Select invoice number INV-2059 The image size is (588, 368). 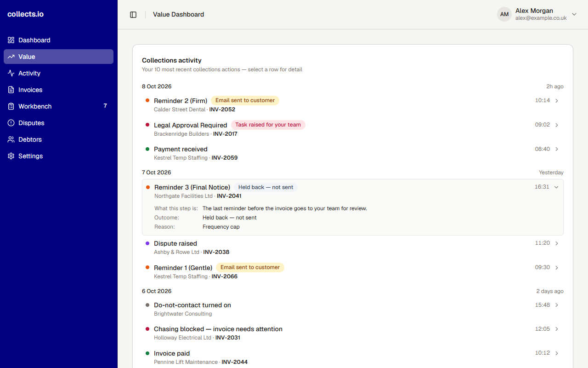[225, 158]
